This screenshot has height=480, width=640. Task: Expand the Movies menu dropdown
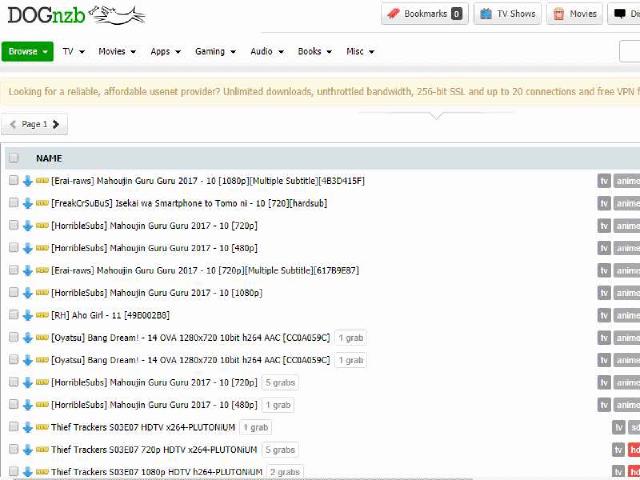117,51
